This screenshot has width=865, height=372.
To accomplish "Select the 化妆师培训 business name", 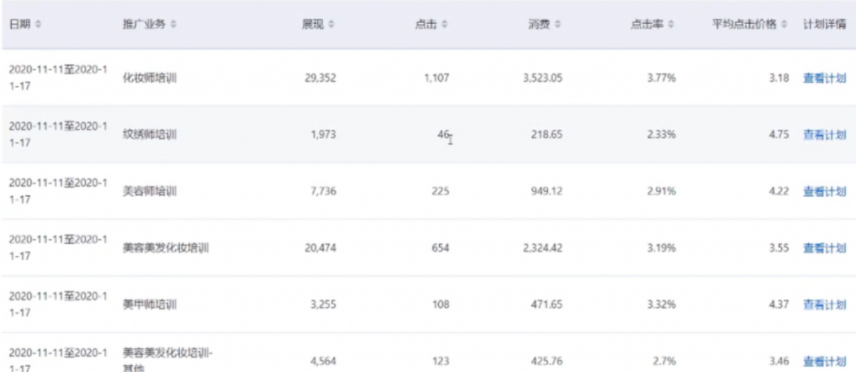I will (149, 78).
